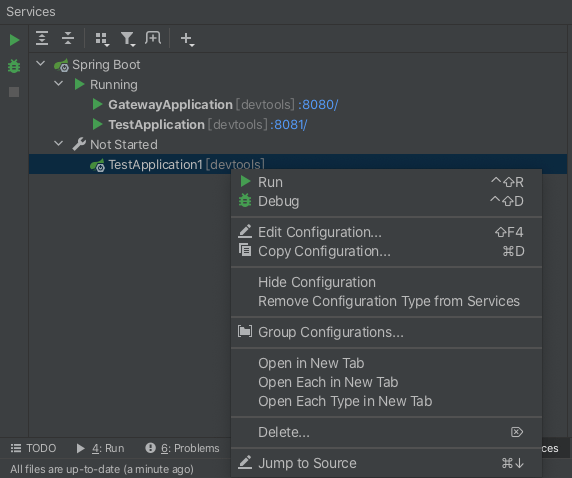The height and width of the screenshot is (478, 572).
Task: Select GatewayApplication service row
Action: [x=298, y=105]
